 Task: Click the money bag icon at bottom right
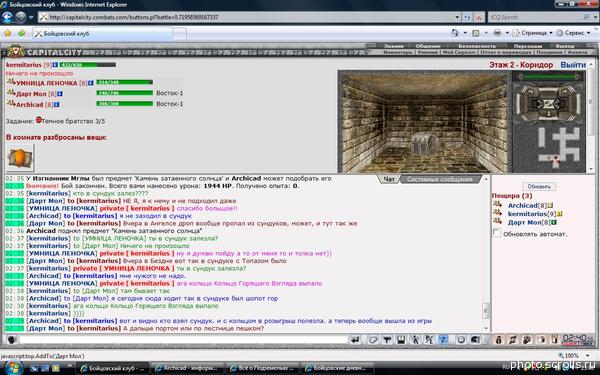click(498, 340)
